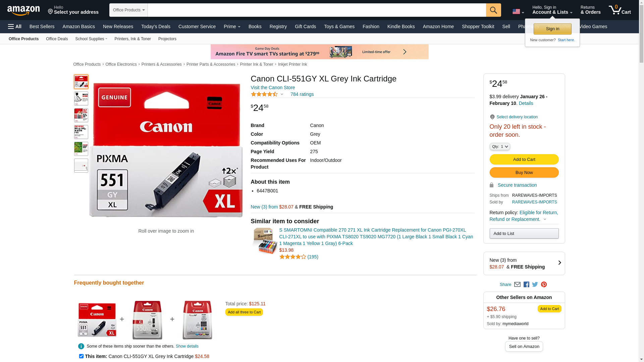Share on Twitter icon
This screenshot has height=362, width=644.
tap(535, 285)
